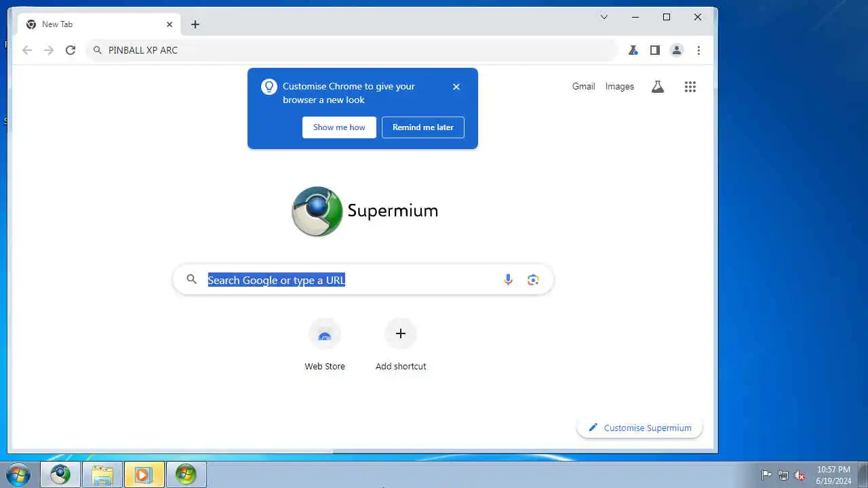Close the New Tab tab
The width and height of the screenshot is (868, 488).
(170, 24)
